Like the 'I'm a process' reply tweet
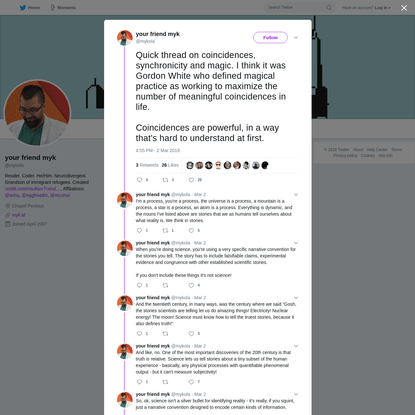This screenshot has width=415, height=415. [191, 231]
